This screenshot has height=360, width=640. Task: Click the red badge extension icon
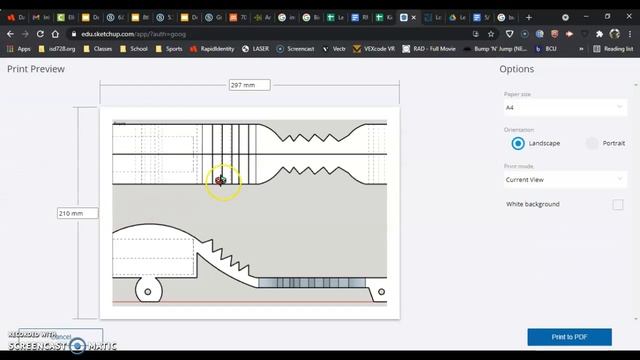pyautogui.click(x=554, y=34)
